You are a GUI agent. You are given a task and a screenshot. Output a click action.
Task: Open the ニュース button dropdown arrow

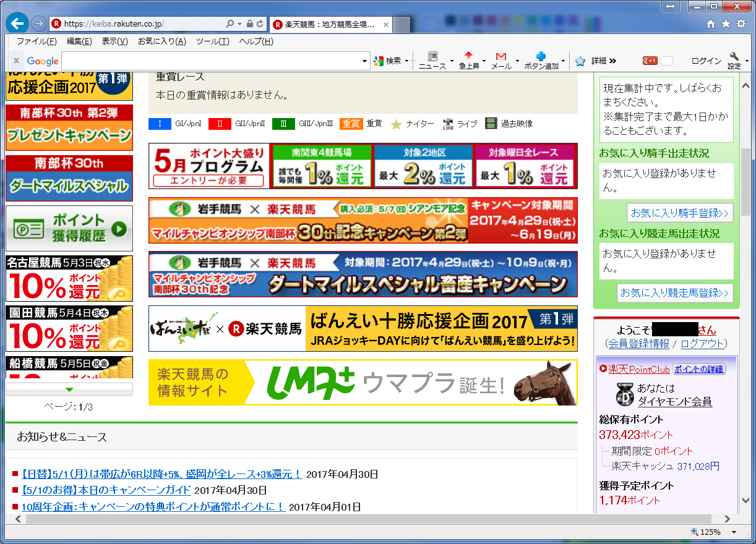[x=452, y=61]
